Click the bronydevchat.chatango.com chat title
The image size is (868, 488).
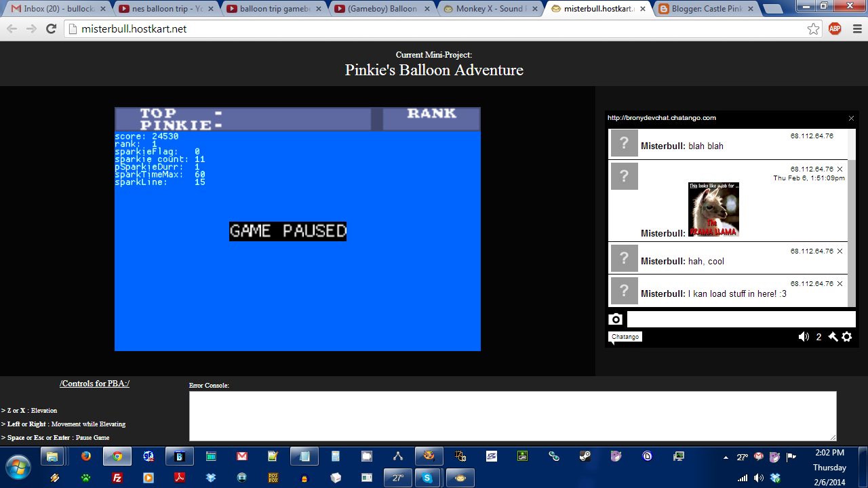[x=662, y=118]
